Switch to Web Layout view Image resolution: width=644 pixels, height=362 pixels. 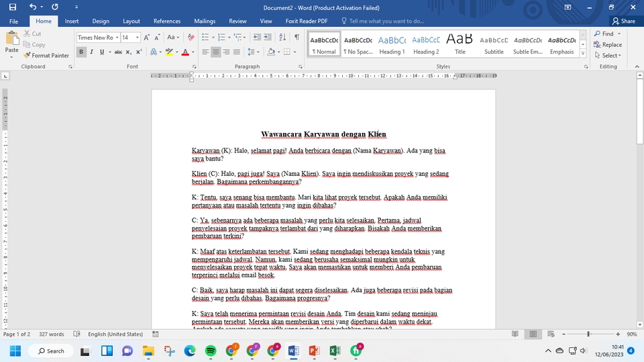551,334
